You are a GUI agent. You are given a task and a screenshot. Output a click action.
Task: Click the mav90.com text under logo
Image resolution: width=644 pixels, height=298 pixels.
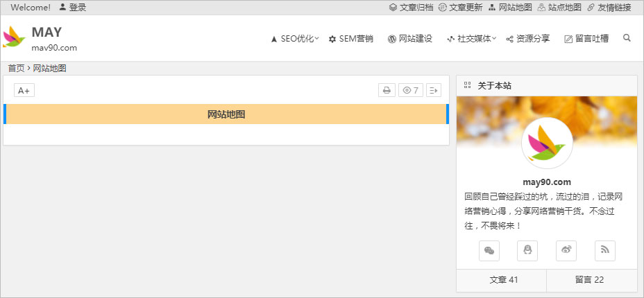(54, 48)
